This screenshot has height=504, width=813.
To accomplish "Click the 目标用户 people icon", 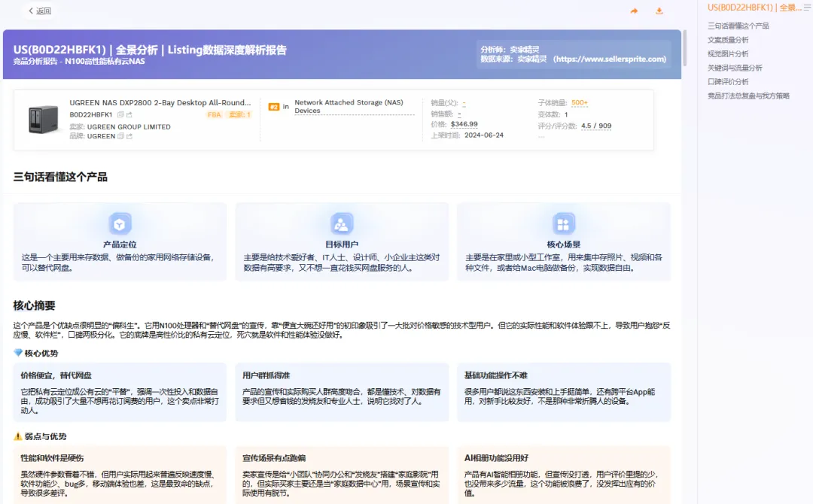I will tap(342, 223).
